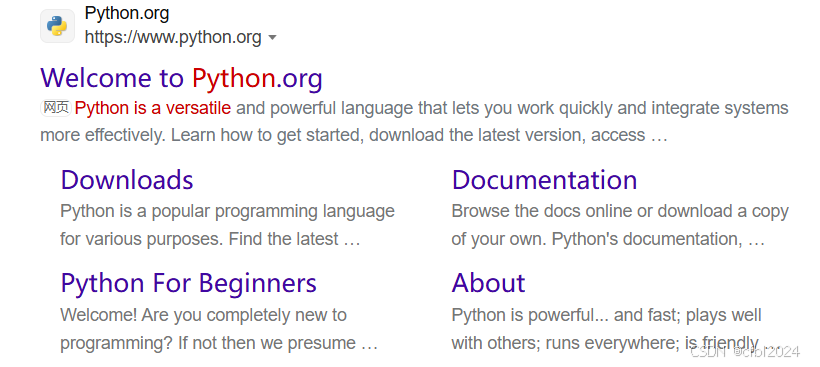Click 'with others; runs everywhere' text
Screen dimensions: 820x367
coord(565,343)
